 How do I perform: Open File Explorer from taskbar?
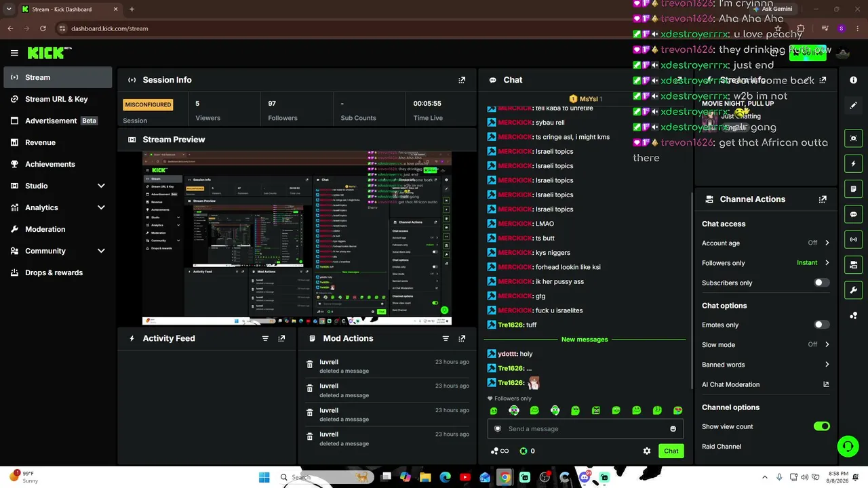pos(425,477)
